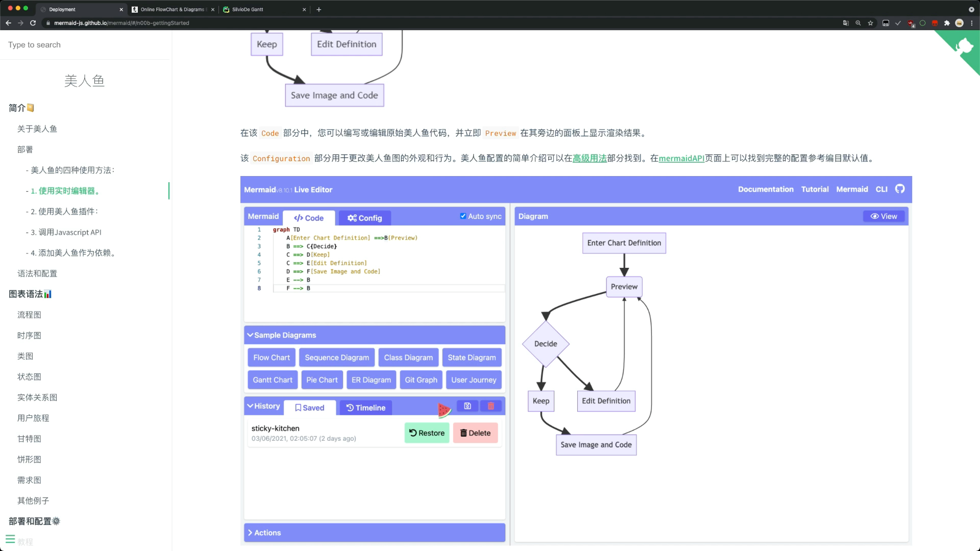Collapse the History section
This screenshot has width=980, height=551.
pos(263,406)
